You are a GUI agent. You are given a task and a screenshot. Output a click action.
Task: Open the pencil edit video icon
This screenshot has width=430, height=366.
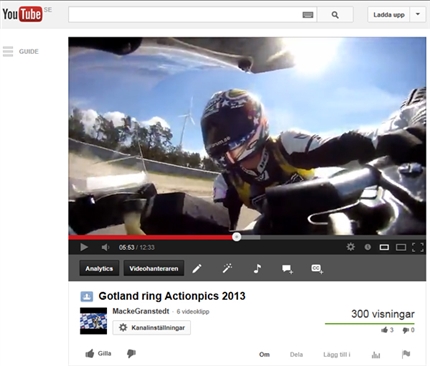[197, 268]
